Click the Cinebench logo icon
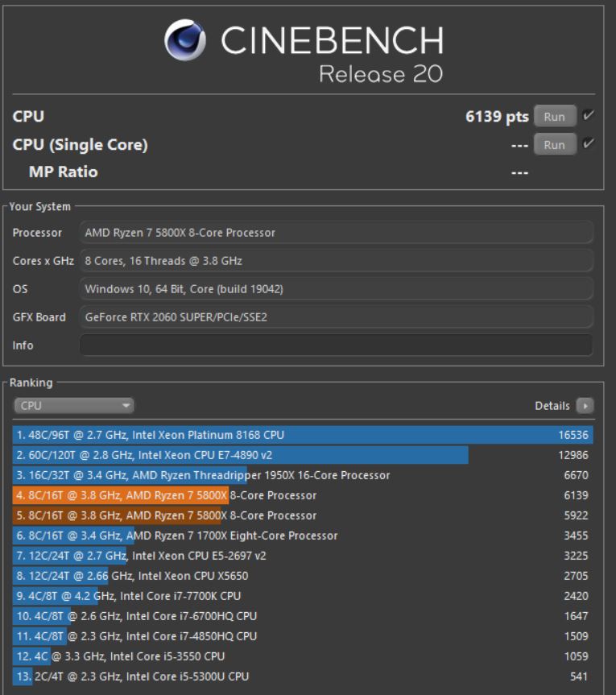 click(185, 40)
